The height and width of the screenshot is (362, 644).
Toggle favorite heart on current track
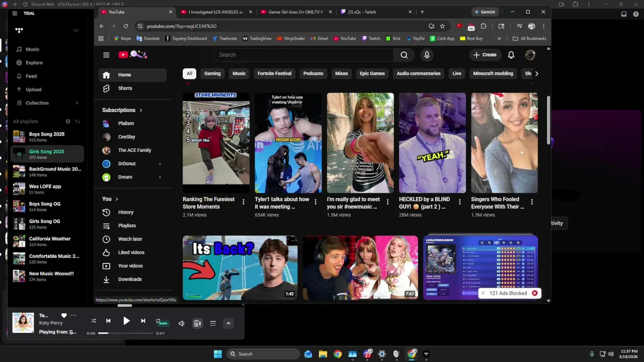(x=64, y=315)
